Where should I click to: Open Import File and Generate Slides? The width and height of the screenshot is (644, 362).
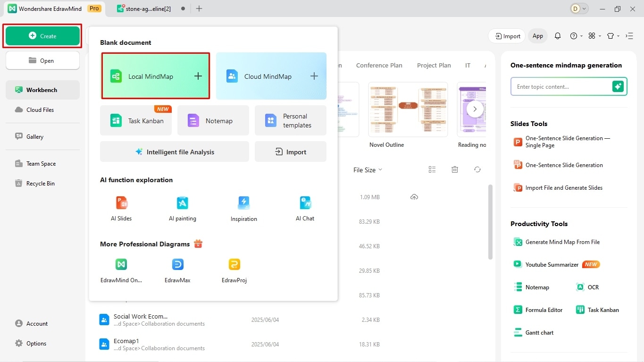[558, 187]
